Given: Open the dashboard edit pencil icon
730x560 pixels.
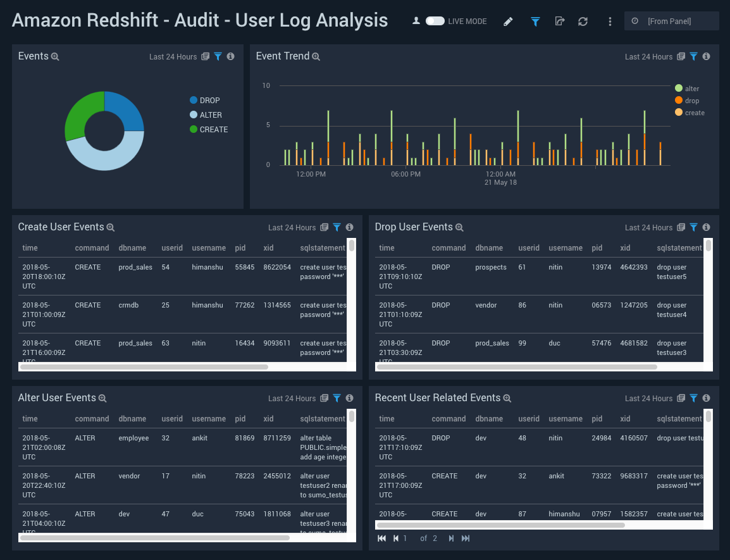Looking at the screenshot, I should (x=508, y=21).
